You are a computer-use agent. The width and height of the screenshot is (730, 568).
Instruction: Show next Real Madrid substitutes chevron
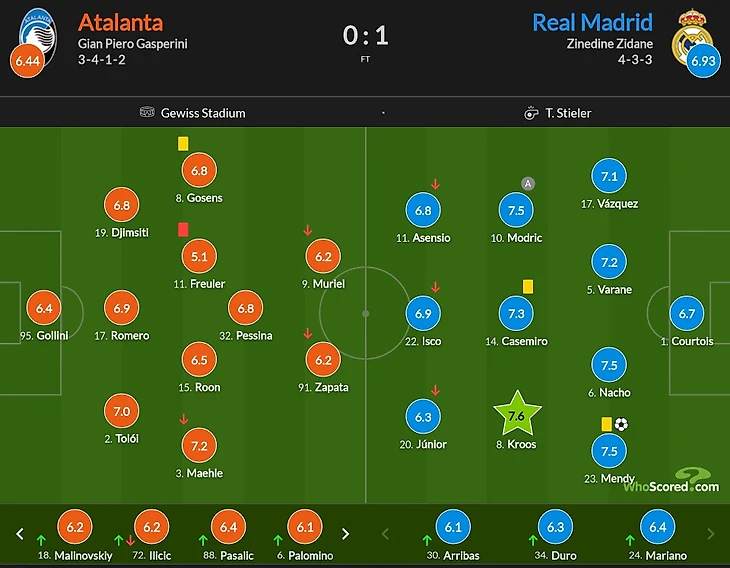point(710,534)
